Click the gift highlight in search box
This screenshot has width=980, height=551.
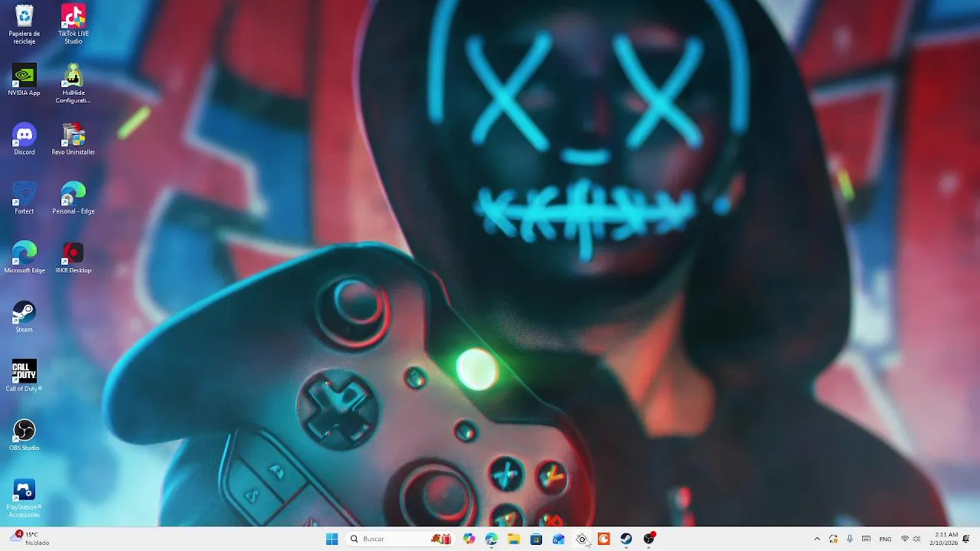pyautogui.click(x=441, y=539)
